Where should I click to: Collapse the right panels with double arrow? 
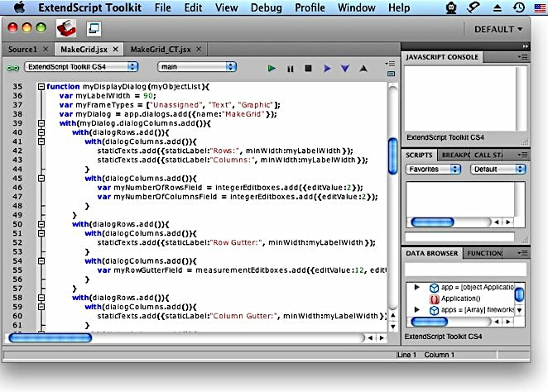tap(526, 46)
